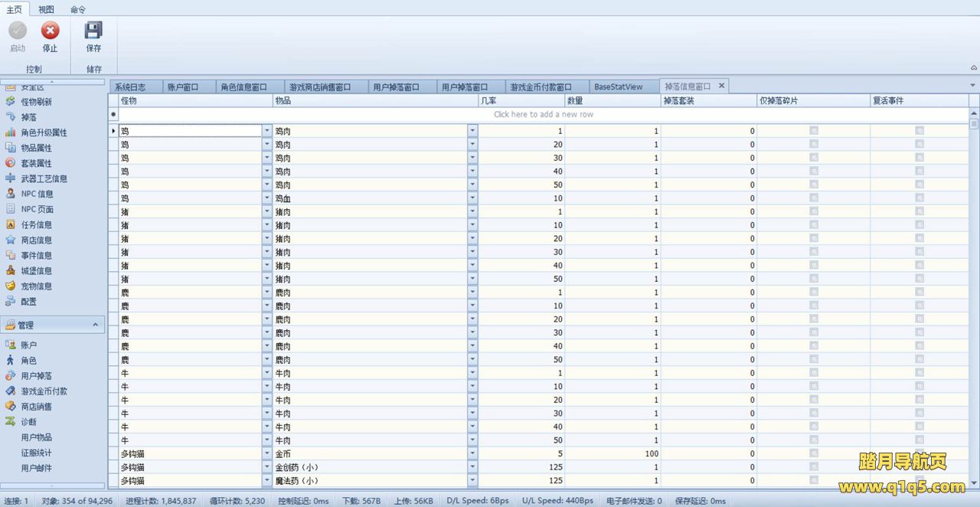Open 怪物刷新 in the sidebar

(36, 102)
